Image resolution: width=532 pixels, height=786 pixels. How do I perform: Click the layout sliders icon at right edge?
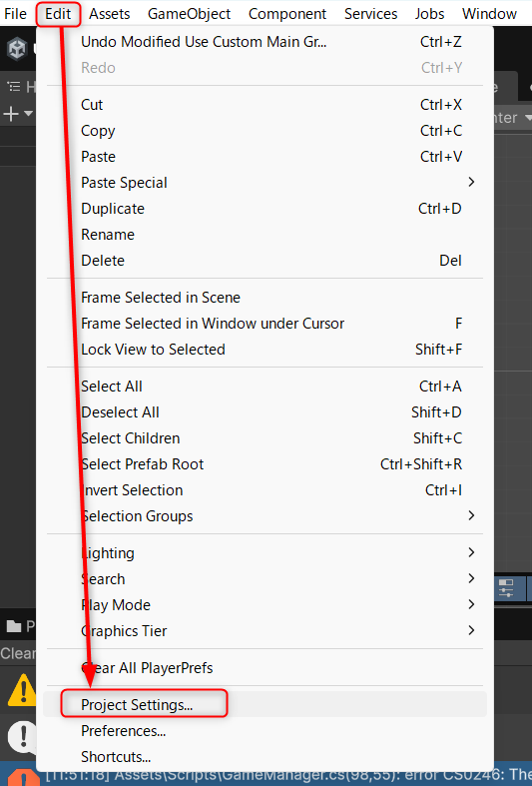coord(506,588)
